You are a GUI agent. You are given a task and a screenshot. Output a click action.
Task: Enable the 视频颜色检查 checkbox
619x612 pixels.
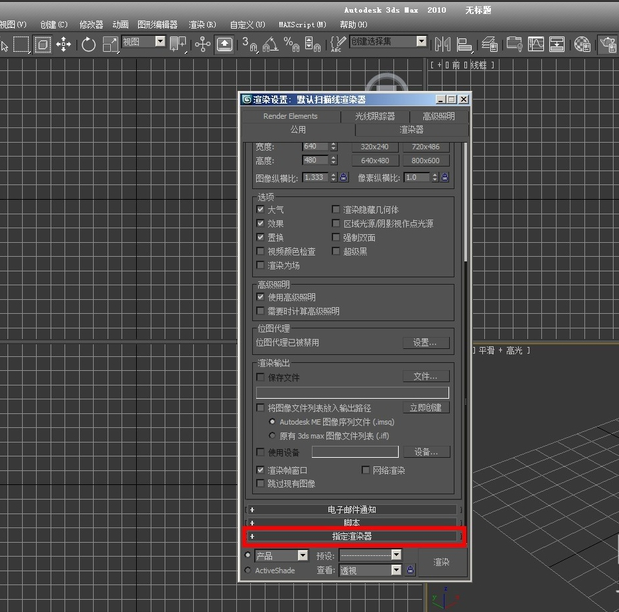260,251
